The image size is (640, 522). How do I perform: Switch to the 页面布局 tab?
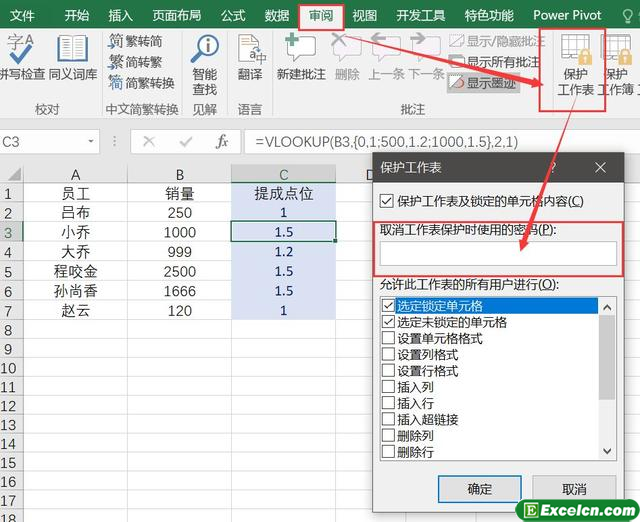[177, 16]
